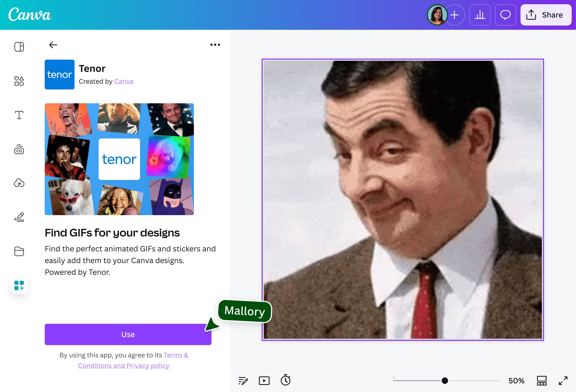The height and width of the screenshot is (392, 576).
Task: Toggle the grid view pages icon
Action: pyautogui.click(x=541, y=381)
